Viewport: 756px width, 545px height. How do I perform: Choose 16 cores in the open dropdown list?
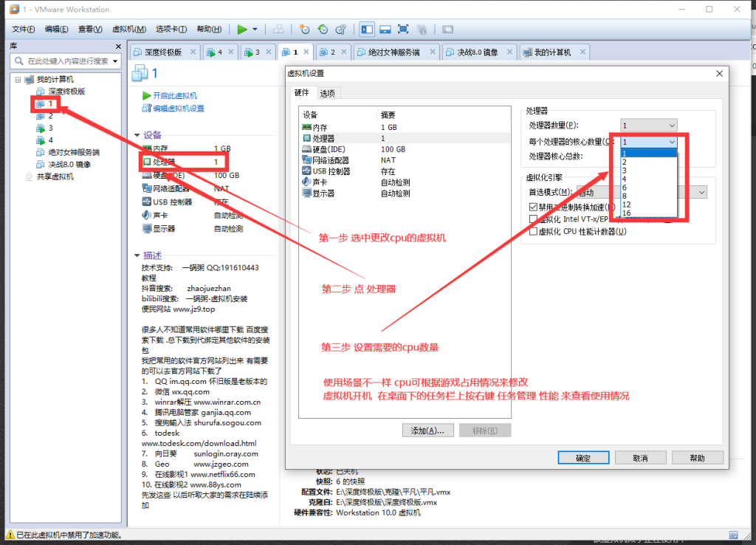pos(649,213)
